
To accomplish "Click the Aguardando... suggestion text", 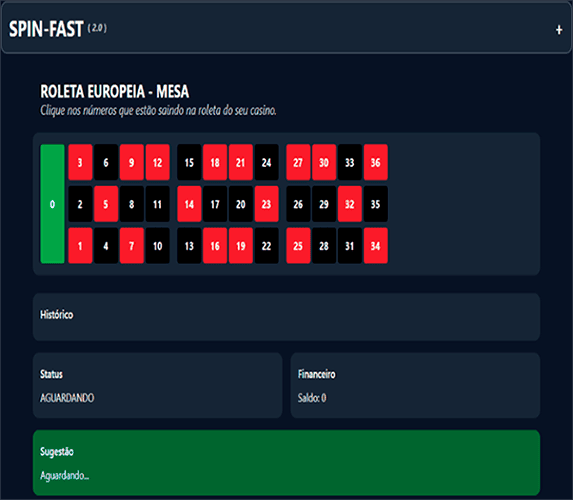I will [64, 476].
